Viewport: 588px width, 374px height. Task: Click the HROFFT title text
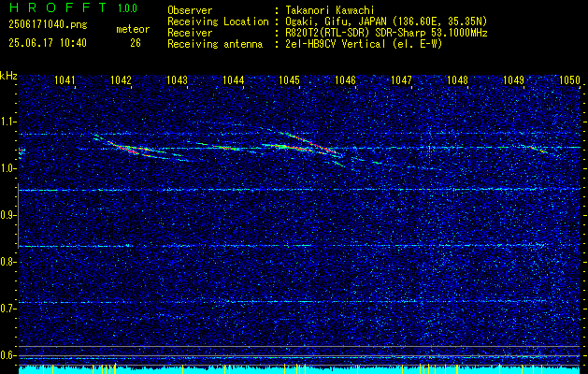[x=58, y=7]
